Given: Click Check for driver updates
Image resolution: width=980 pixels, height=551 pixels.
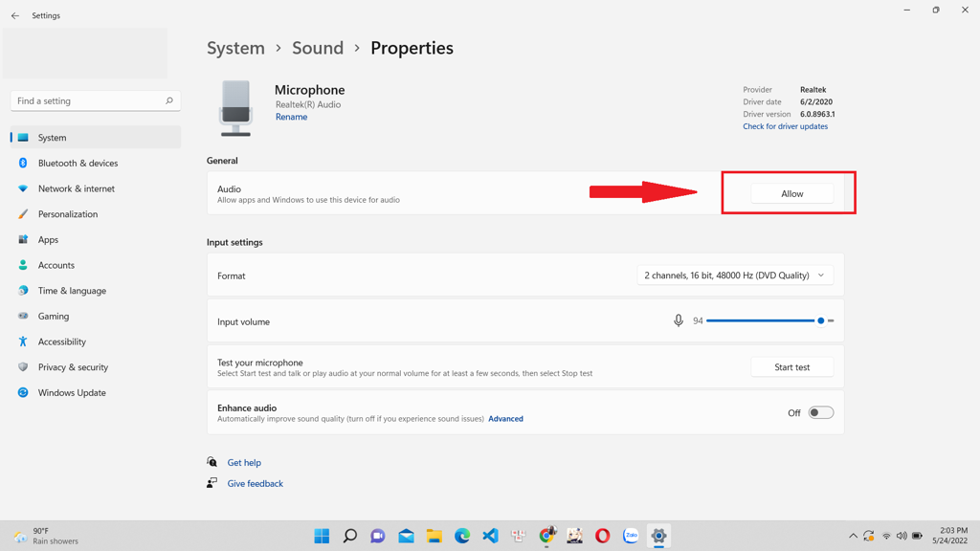Looking at the screenshot, I should coord(785,126).
